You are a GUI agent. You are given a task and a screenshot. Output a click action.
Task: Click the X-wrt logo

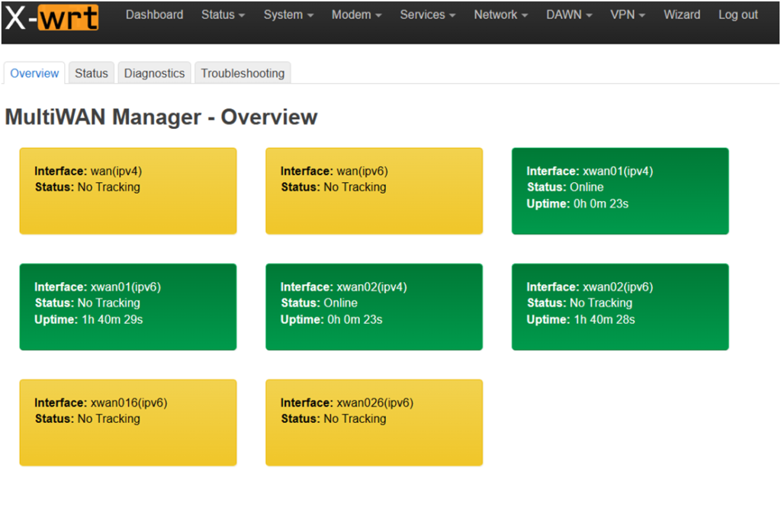(x=52, y=18)
